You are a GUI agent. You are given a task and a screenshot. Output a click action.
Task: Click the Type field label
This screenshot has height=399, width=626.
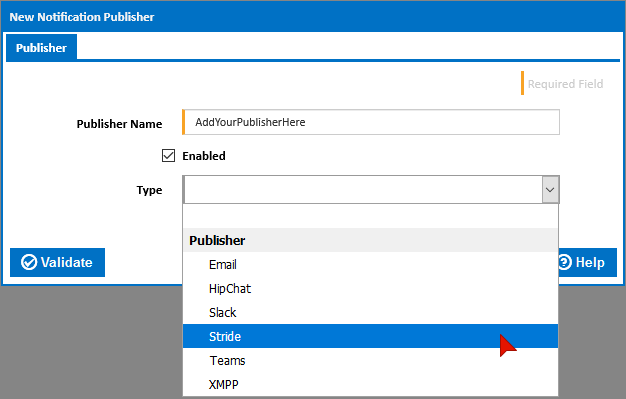pyautogui.click(x=149, y=190)
